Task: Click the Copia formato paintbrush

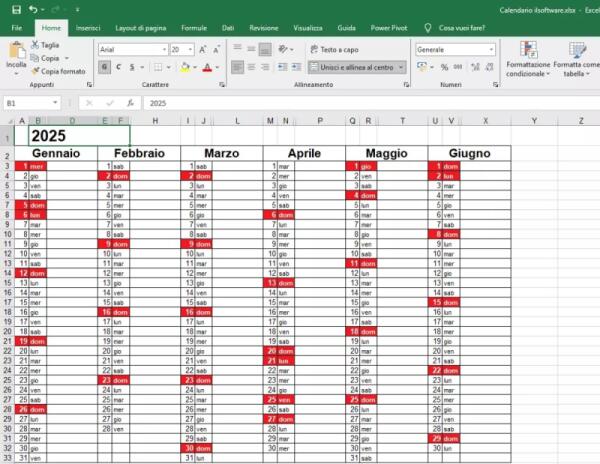Action: 35,71
